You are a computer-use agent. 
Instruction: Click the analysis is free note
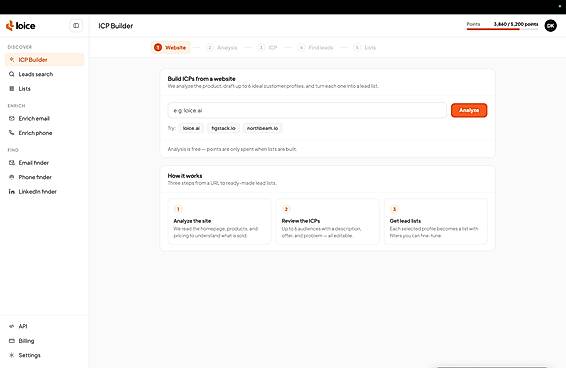pos(232,149)
